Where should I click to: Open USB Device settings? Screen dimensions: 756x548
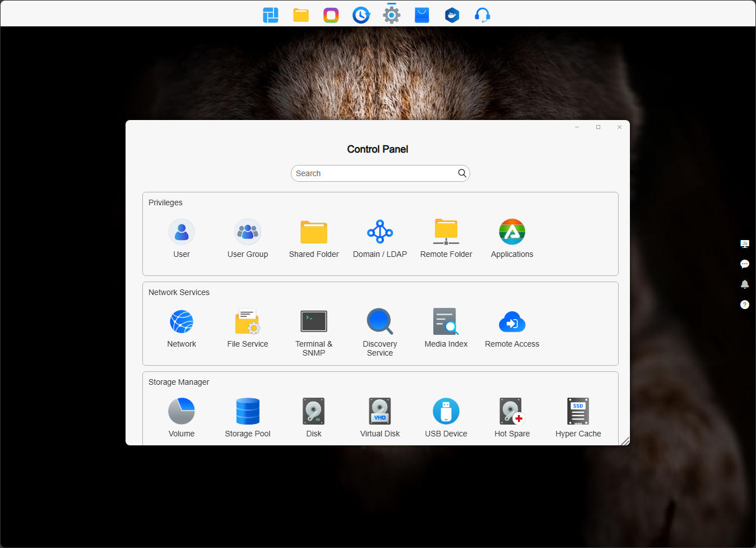click(x=446, y=411)
